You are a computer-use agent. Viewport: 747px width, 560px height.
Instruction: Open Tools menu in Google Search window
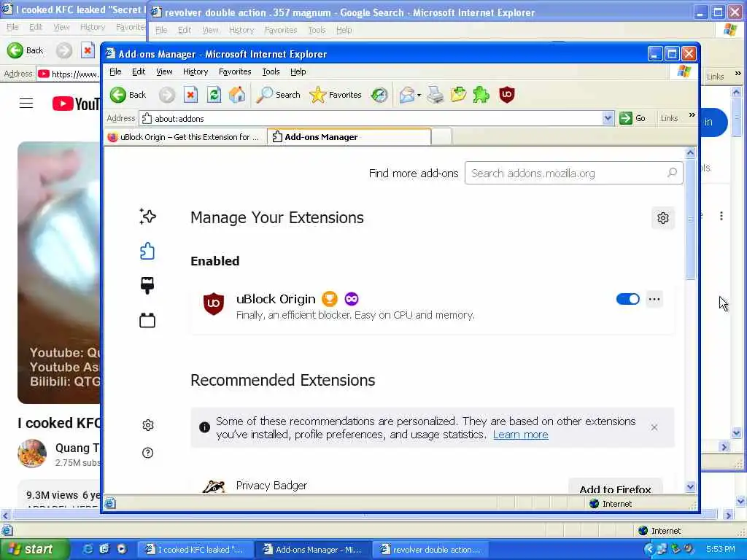tap(317, 30)
